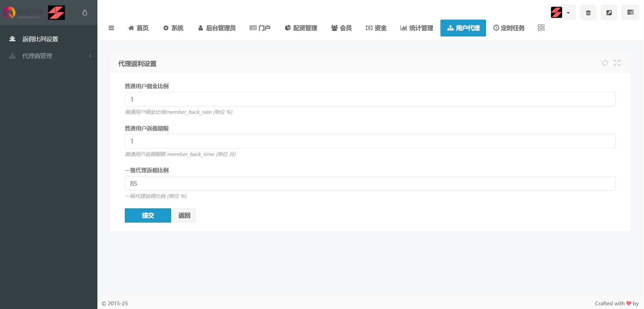Toggle the hamburger sidebar menu icon

[111, 28]
